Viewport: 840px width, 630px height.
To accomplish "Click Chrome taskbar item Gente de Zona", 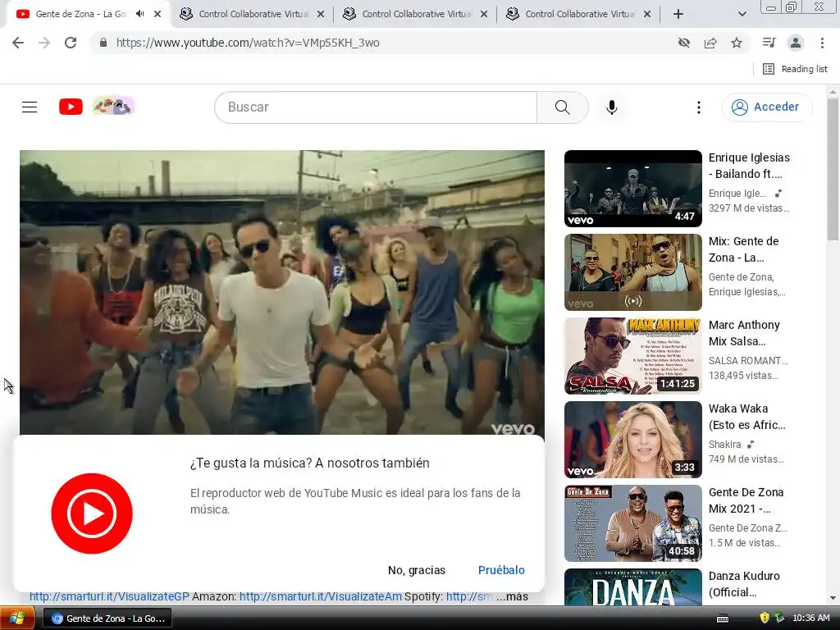I will pos(107,619).
